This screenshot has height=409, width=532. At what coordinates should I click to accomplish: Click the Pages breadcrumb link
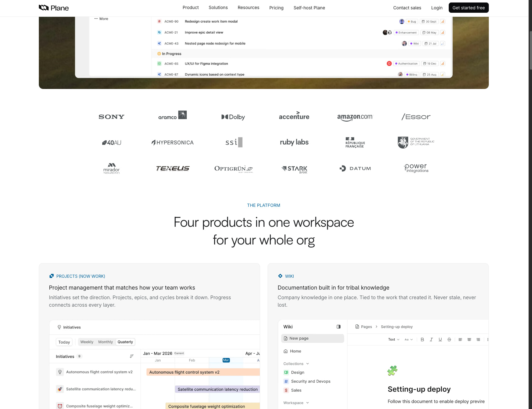click(366, 327)
